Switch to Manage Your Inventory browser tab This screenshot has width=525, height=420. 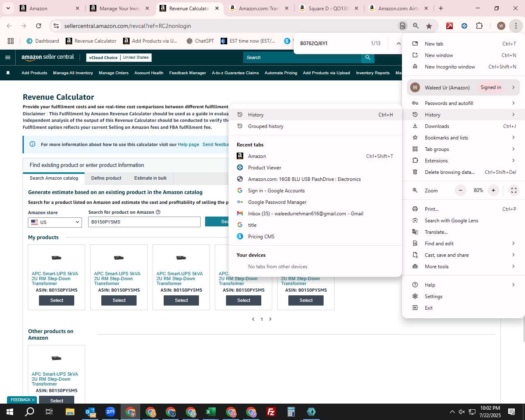(120, 8)
